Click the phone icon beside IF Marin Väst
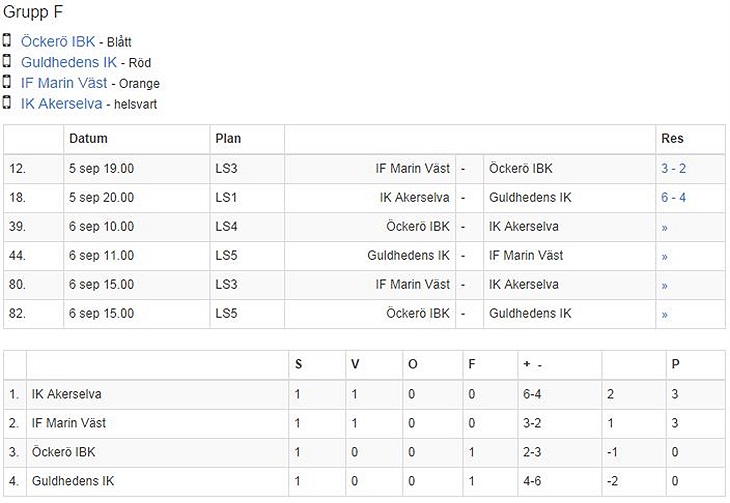The height and width of the screenshot is (503, 730). point(7,82)
